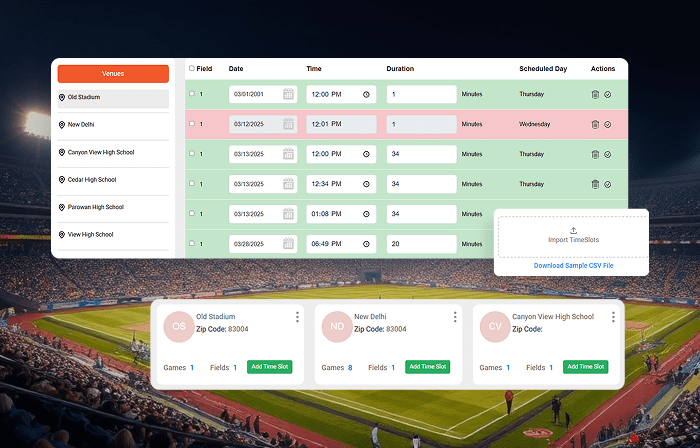The width and height of the screenshot is (700, 448).
Task: Click the Duration column header
Action: (x=400, y=69)
